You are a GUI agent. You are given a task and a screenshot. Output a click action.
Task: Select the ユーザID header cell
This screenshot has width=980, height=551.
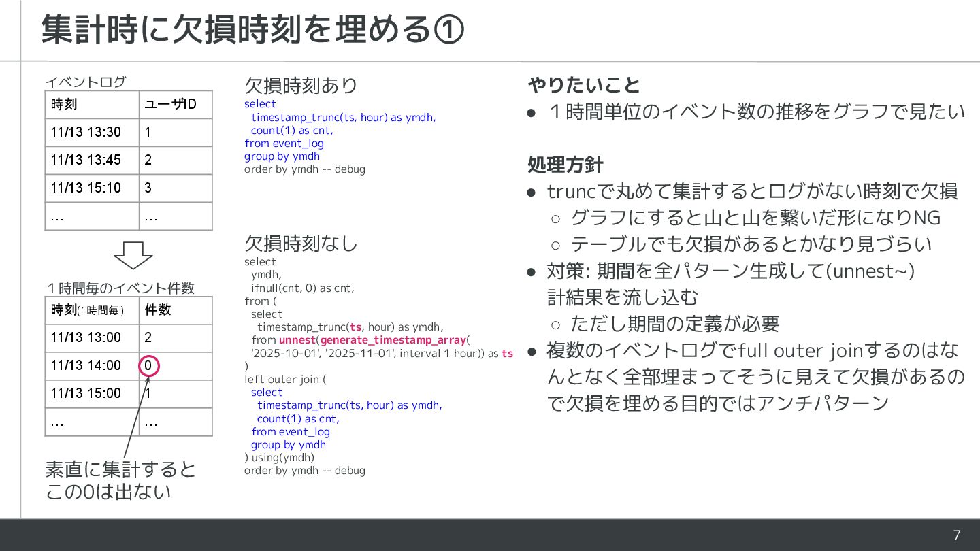[176, 104]
